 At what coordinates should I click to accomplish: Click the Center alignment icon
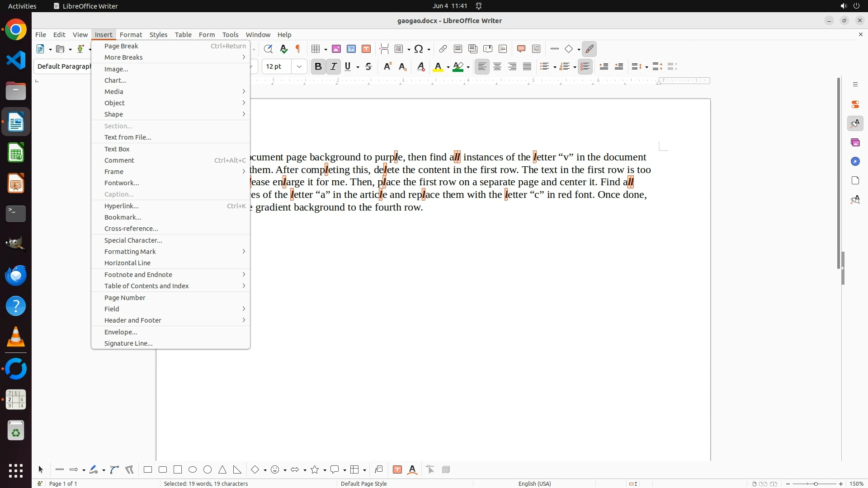click(497, 67)
